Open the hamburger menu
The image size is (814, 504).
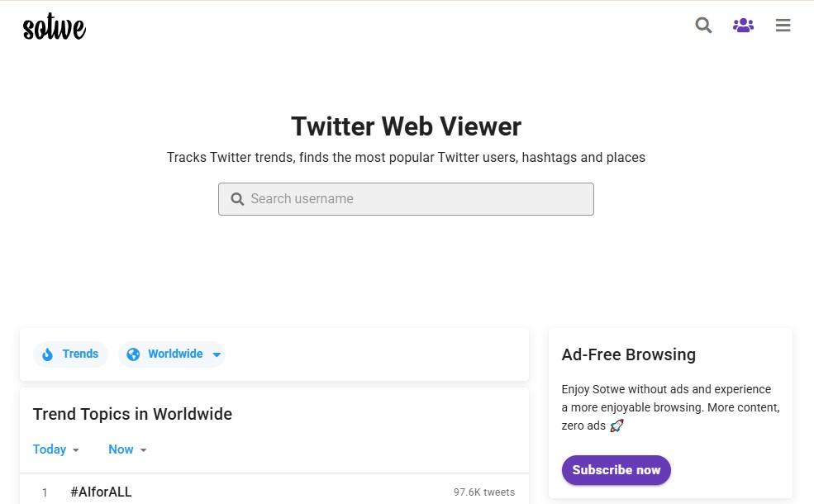(783, 25)
